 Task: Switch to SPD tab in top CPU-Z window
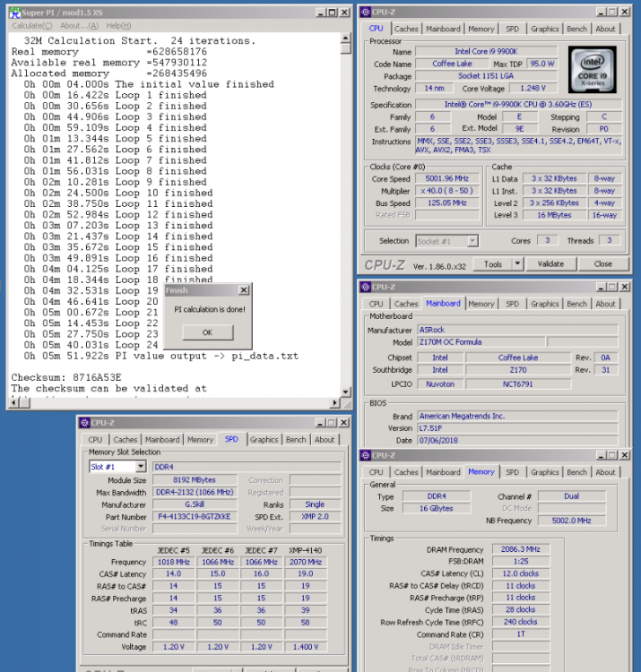[x=513, y=29]
